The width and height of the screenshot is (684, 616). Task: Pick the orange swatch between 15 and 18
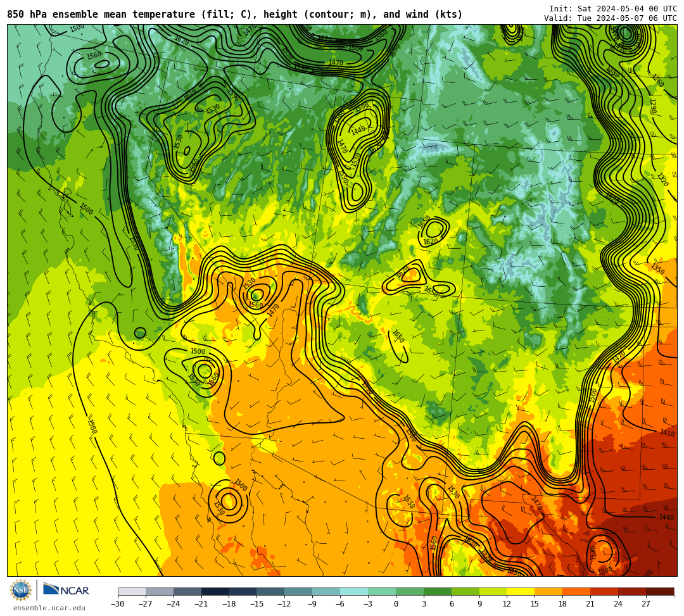click(x=548, y=591)
